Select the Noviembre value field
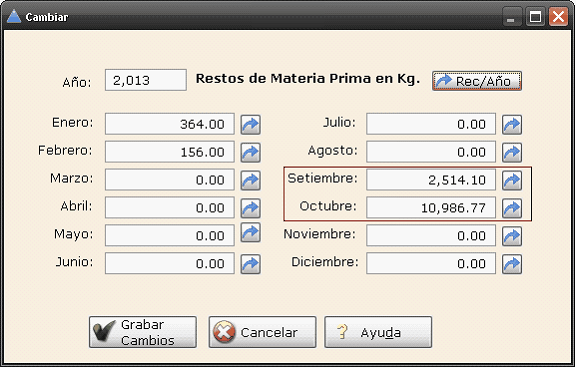This screenshot has width=577, height=368. pyautogui.click(x=431, y=236)
